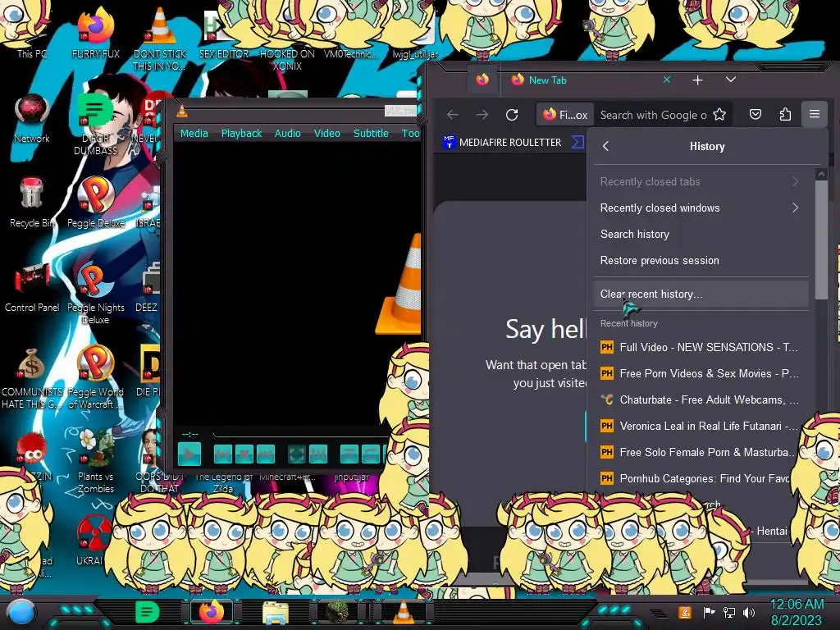Click the History panel scrollbar
The height and width of the screenshot is (630, 840).
[820, 240]
